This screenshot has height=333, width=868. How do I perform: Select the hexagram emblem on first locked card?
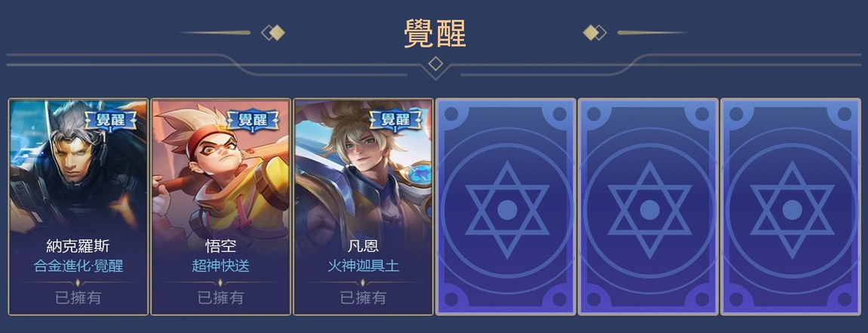pos(507,210)
